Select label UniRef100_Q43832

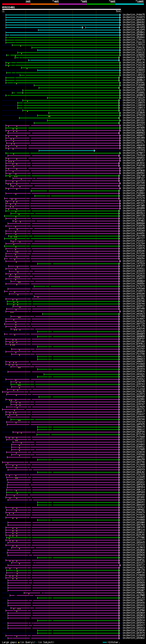coord(133,163)
